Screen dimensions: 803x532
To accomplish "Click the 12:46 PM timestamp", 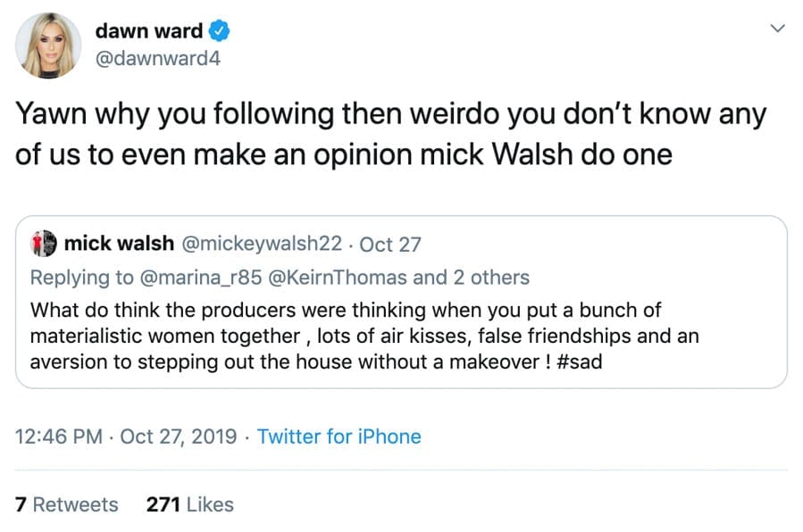I will 59,436.
